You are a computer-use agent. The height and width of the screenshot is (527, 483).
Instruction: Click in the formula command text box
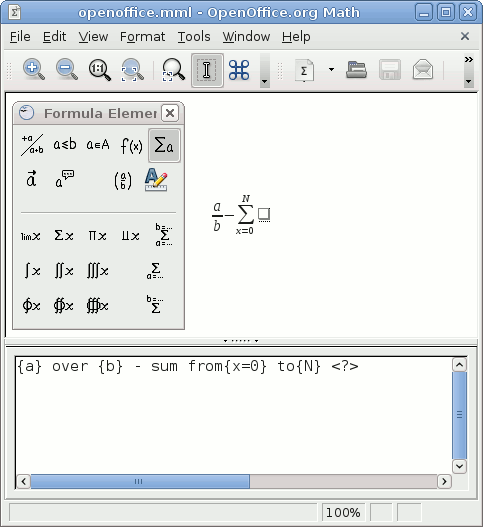[x=234, y=415]
